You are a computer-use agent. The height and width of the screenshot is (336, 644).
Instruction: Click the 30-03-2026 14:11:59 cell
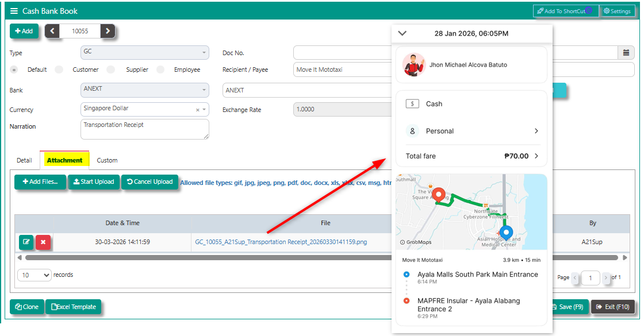[122, 242]
